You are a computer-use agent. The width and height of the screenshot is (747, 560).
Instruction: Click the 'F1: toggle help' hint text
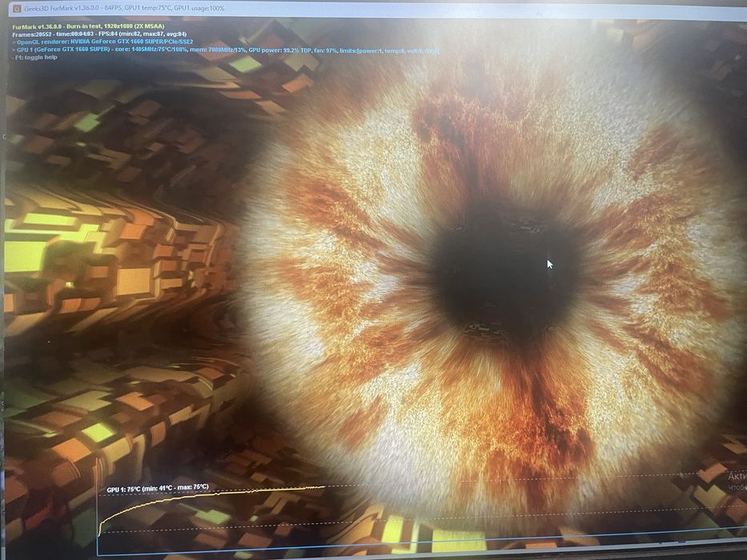click(34, 57)
